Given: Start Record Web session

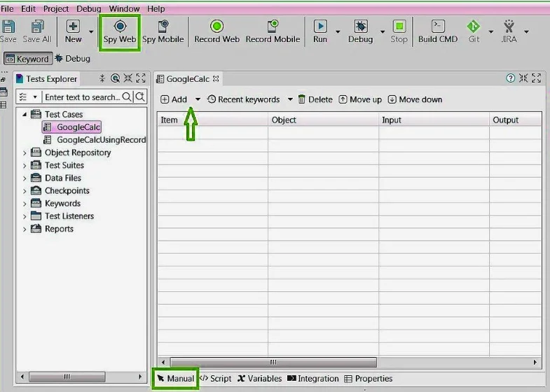Looking at the screenshot, I should click(x=216, y=27).
